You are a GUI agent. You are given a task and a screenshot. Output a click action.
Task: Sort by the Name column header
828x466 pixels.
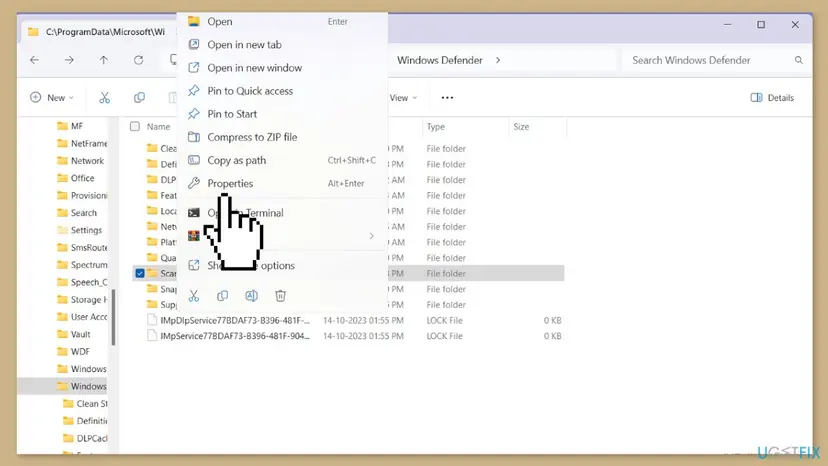click(158, 127)
